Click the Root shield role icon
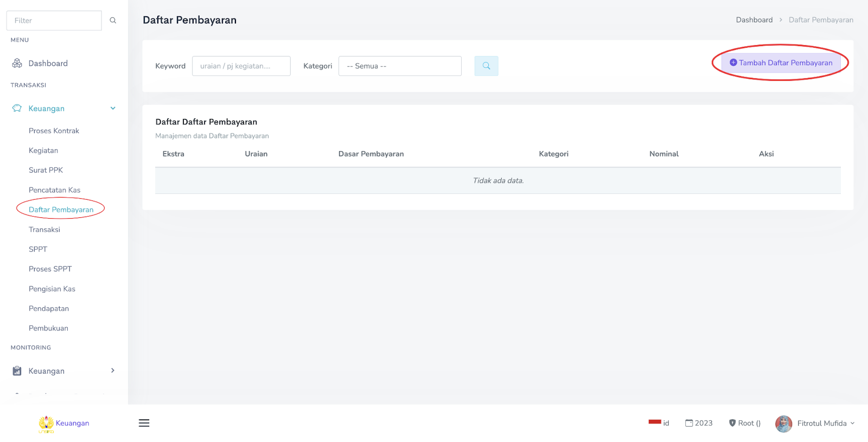 tap(732, 423)
